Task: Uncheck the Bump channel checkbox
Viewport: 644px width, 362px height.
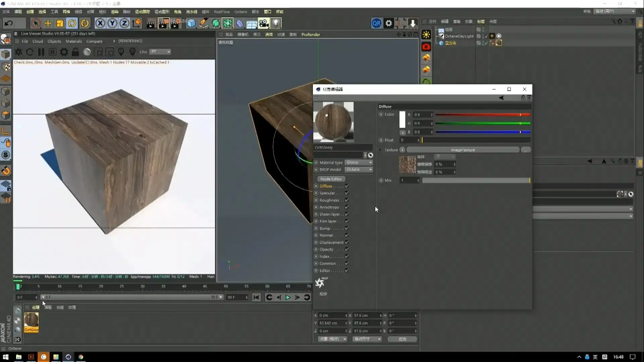Action: click(347, 228)
